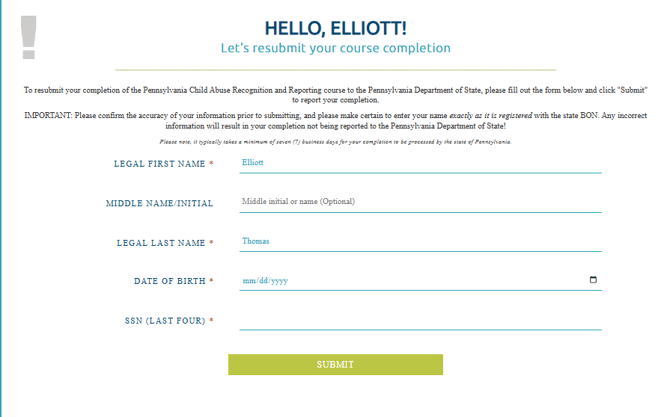Click the "LEGAL FIRST NAME" label
Viewport: 670px width, 417px height.
[160, 163]
